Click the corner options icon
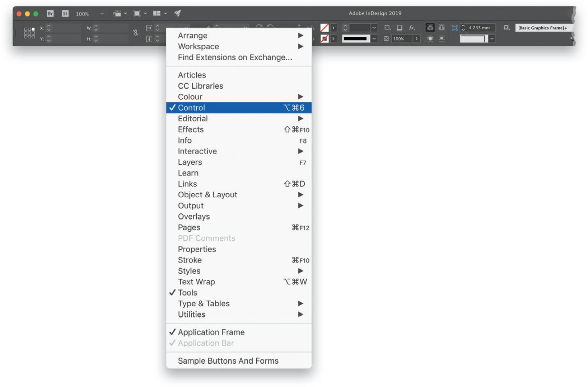Viewport: 588px width, 387px height. coord(387,28)
